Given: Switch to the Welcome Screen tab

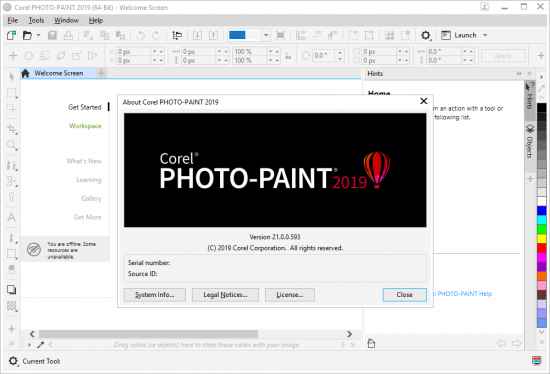Looking at the screenshot, I should coord(58,73).
